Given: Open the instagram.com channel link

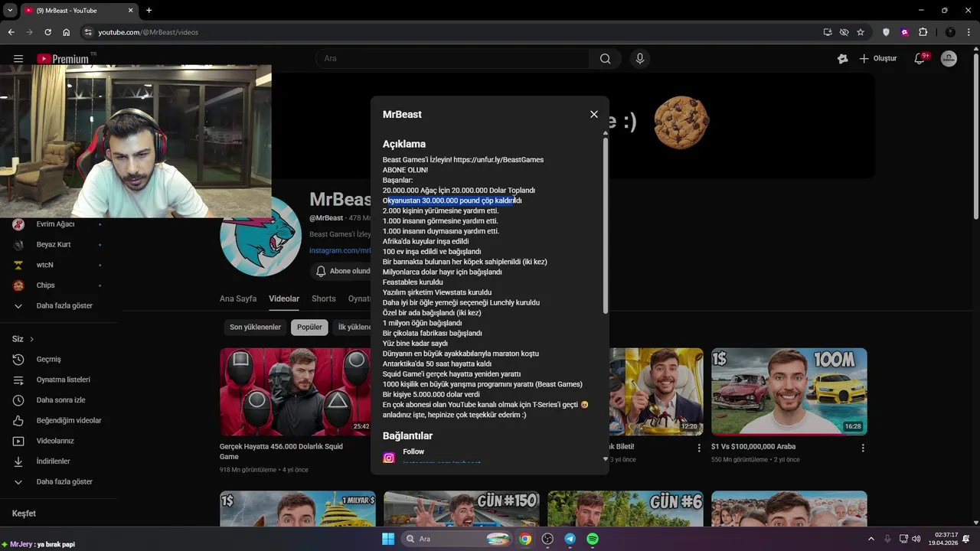Looking at the screenshot, I should tap(340, 250).
